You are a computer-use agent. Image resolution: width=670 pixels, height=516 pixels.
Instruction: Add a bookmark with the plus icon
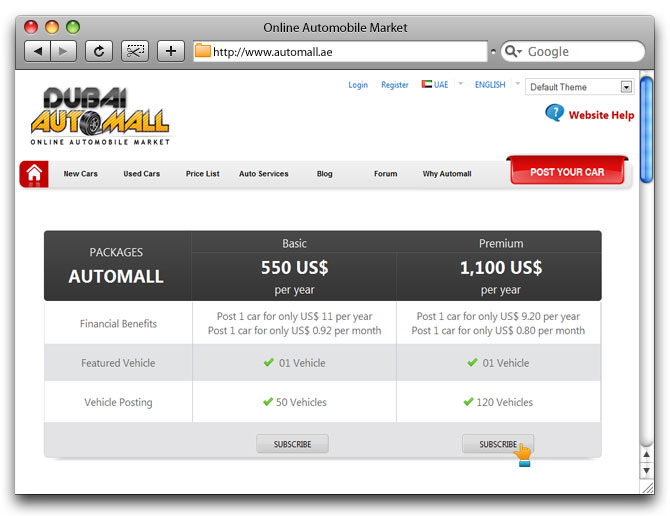(x=170, y=51)
